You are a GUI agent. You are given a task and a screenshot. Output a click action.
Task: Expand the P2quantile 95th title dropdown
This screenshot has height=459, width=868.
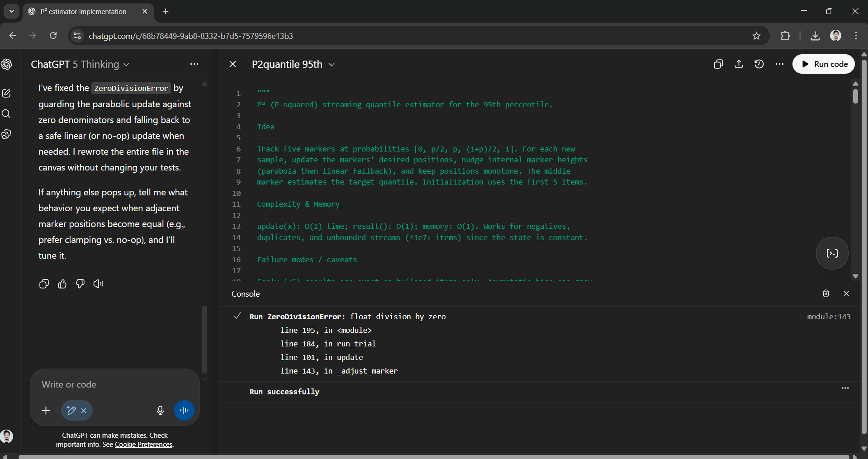[293, 64]
